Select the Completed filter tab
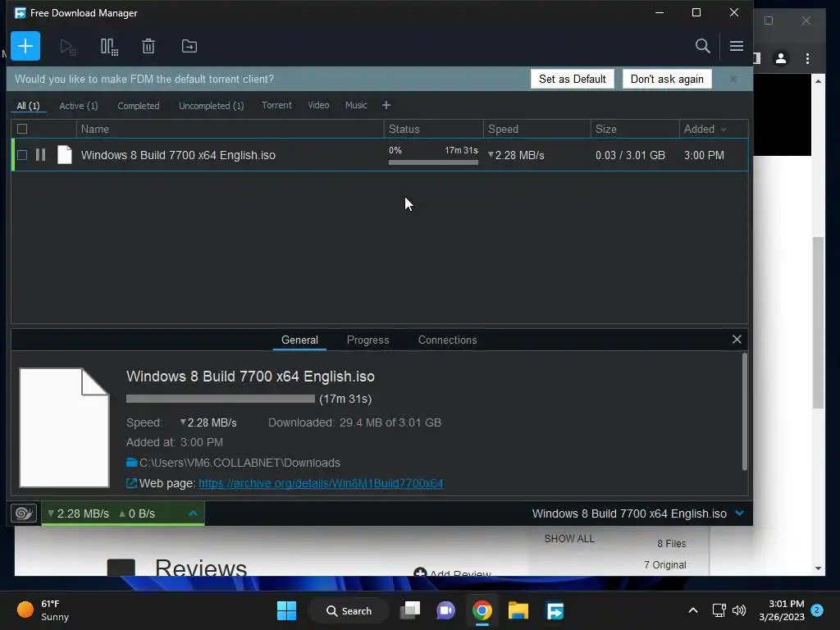Screen dimensions: 840x630 click(x=138, y=106)
